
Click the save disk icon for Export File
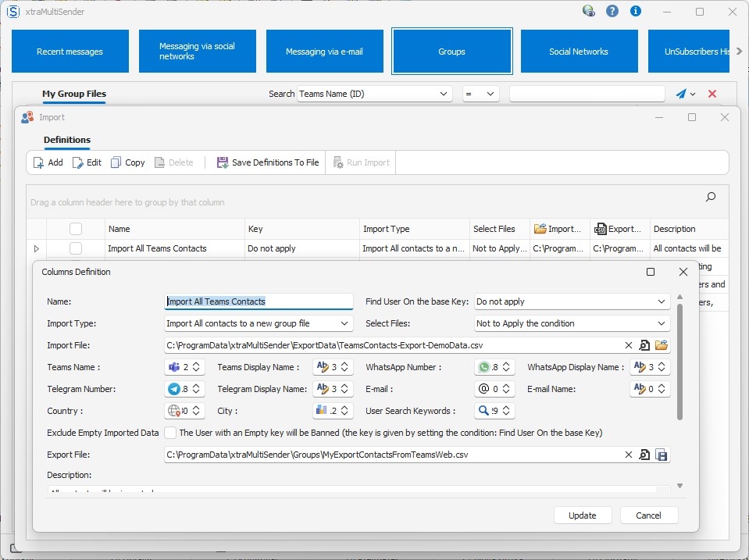(x=662, y=455)
